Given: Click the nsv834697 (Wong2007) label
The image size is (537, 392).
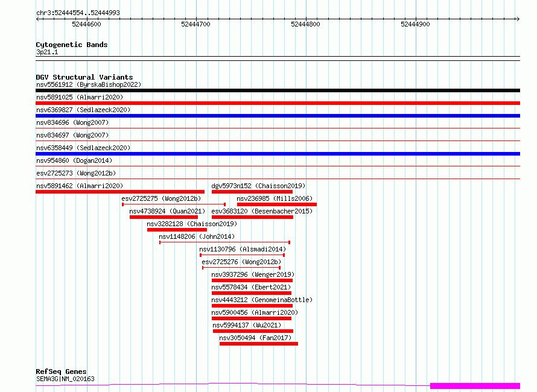Looking at the screenshot, I should (72, 135).
